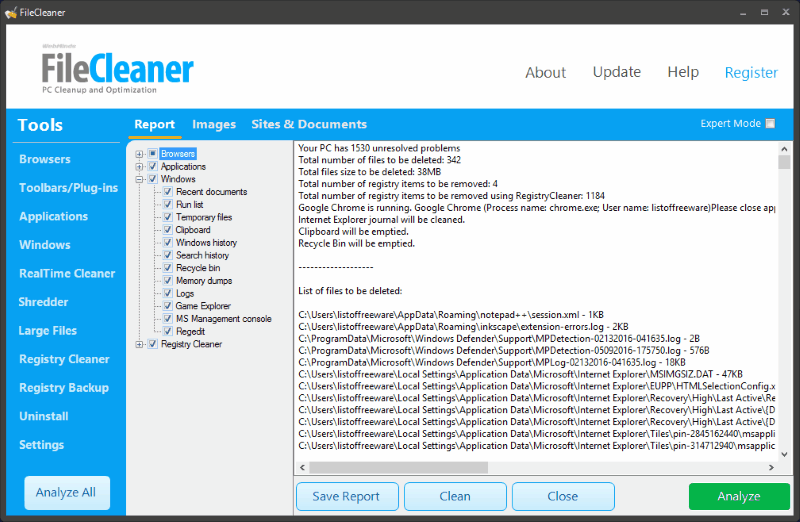Open the Browsers tool in sidebar

click(45, 159)
